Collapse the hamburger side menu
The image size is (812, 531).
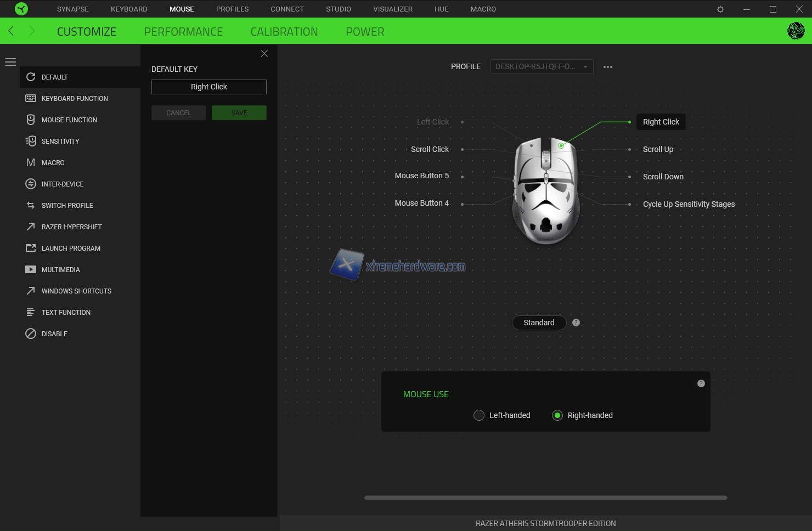coord(10,62)
